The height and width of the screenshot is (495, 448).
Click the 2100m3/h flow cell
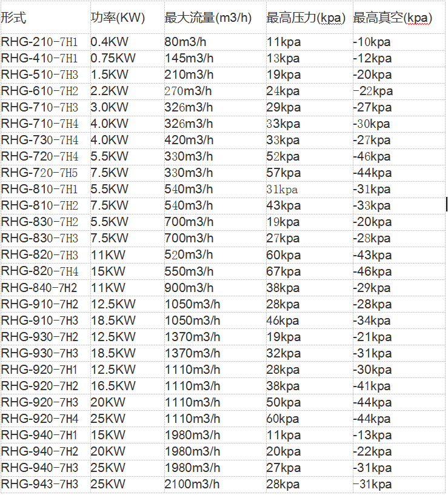(192, 484)
